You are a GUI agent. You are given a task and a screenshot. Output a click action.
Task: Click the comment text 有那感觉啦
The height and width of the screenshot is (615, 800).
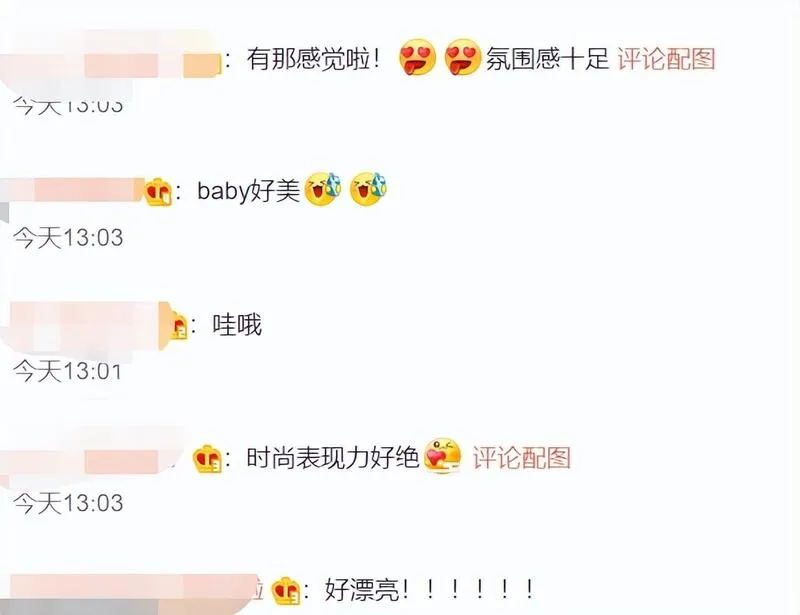313,58
